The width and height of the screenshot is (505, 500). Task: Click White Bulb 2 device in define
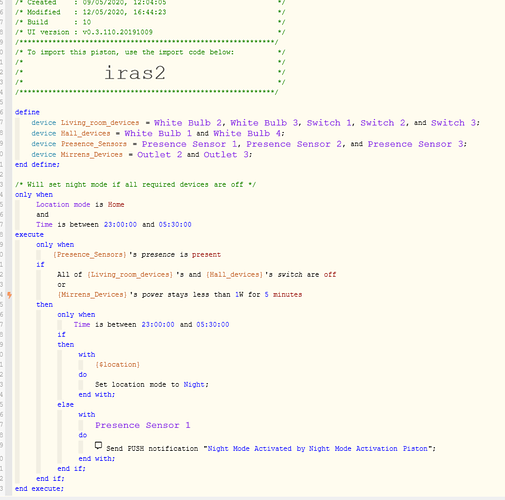[x=188, y=123]
